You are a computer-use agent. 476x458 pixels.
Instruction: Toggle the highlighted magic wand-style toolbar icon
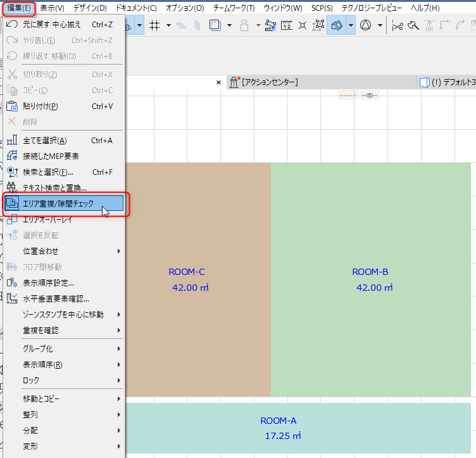tap(337, 25)
